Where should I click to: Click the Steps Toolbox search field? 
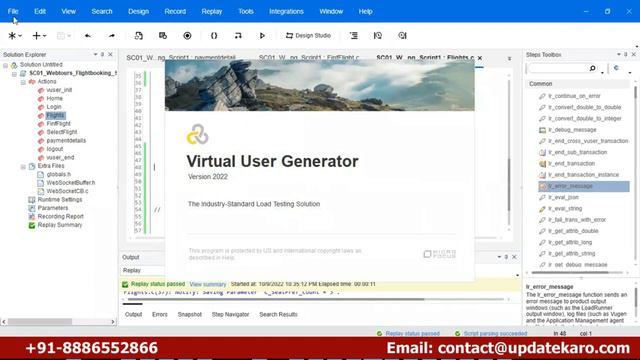click(557, 68)
